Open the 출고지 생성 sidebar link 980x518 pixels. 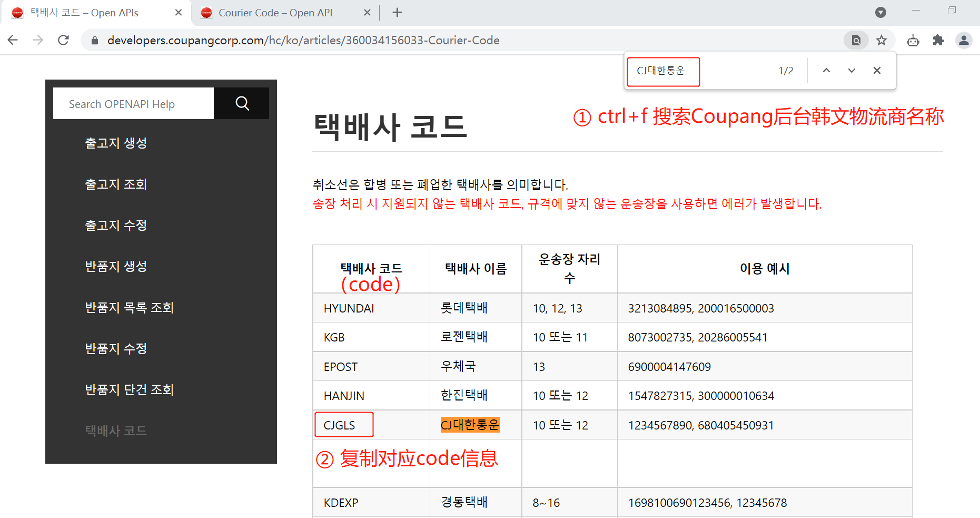click(x=116, y=143)
